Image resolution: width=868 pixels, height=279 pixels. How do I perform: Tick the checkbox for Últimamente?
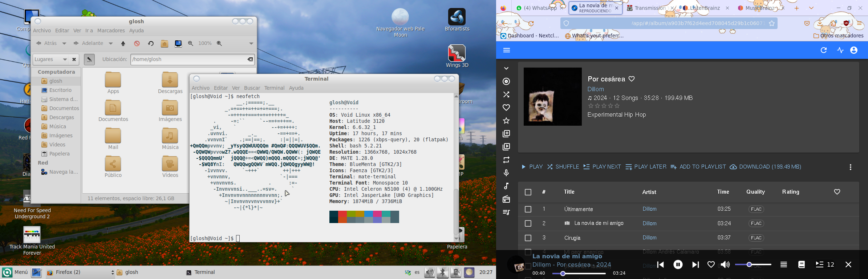pyautogui.click(x=528, y=209)
